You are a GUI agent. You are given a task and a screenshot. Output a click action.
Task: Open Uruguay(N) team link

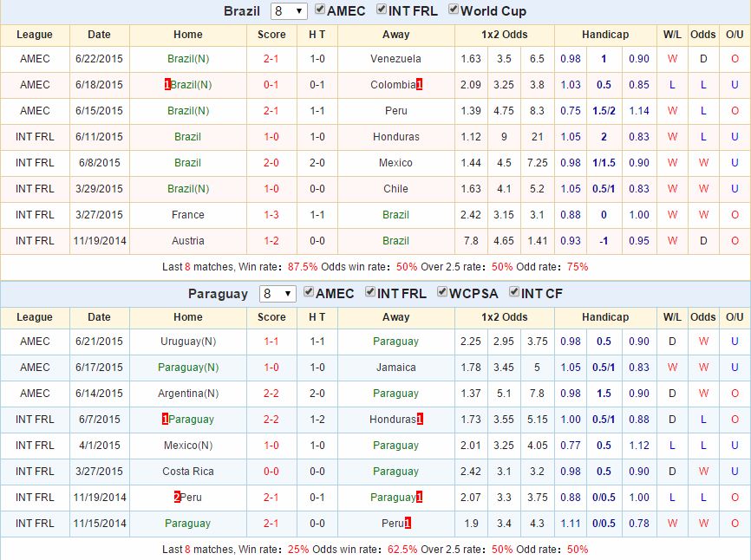[x=188, y=342]
